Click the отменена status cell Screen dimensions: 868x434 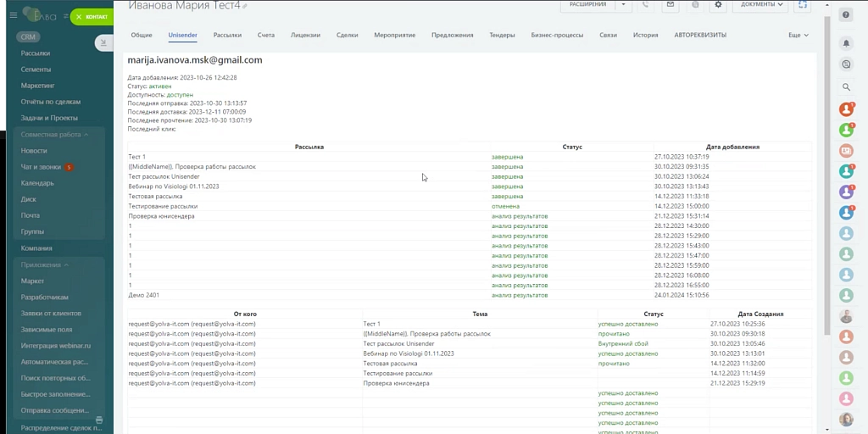pos(572,206)
